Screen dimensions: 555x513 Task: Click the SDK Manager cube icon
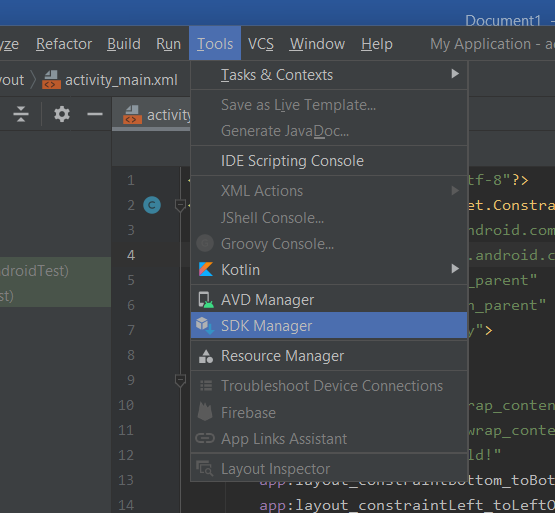(x=205, y=325)
